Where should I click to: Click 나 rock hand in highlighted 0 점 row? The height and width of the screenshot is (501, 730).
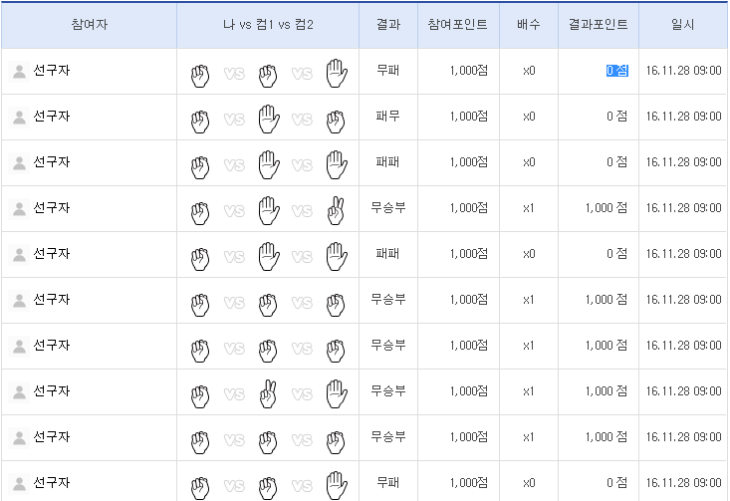click(200, 76)
